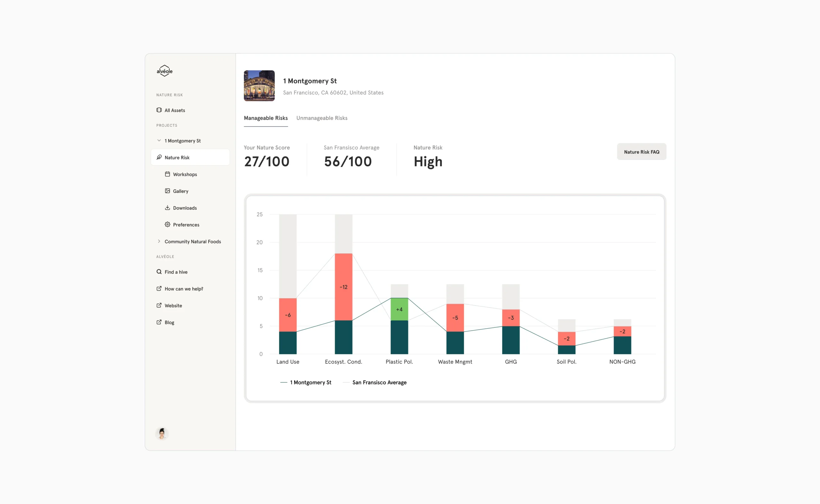Click the How can we help? link icon

coord(159,289)
